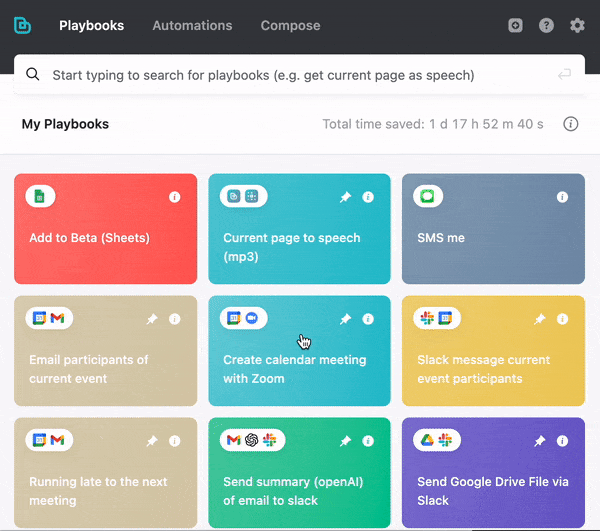Pin the Current page to speech playbook
The height and width of the screenshot is (531, 600).
pyautogui.click(x=345, y=197)
